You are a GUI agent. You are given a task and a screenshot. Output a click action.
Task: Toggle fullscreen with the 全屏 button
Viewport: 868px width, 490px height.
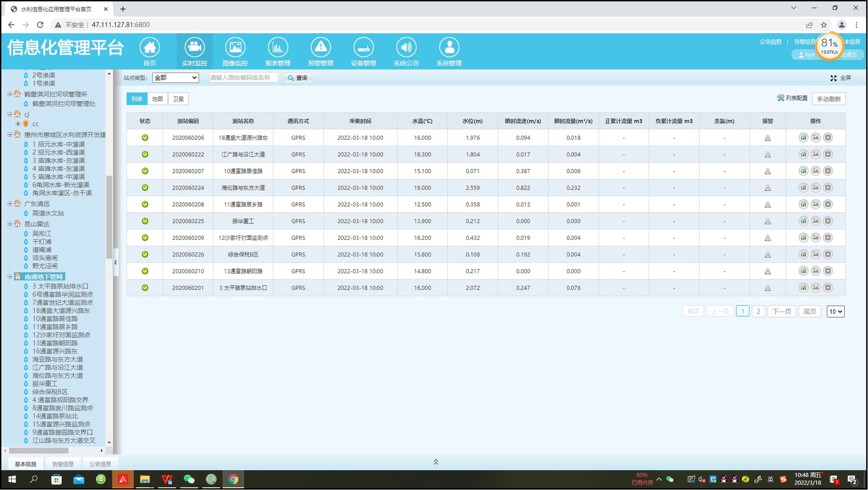tap(840, 78)
